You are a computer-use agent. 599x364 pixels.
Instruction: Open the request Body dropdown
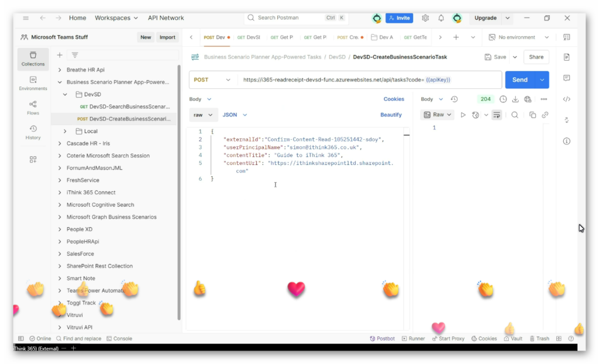coord(200,99)
